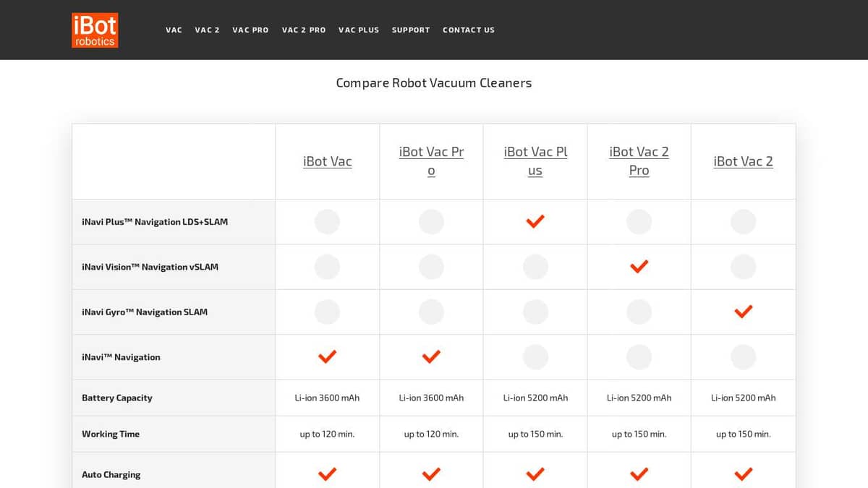Open the VAC menu item
The image size is (868, 488).
click(174, 30)
